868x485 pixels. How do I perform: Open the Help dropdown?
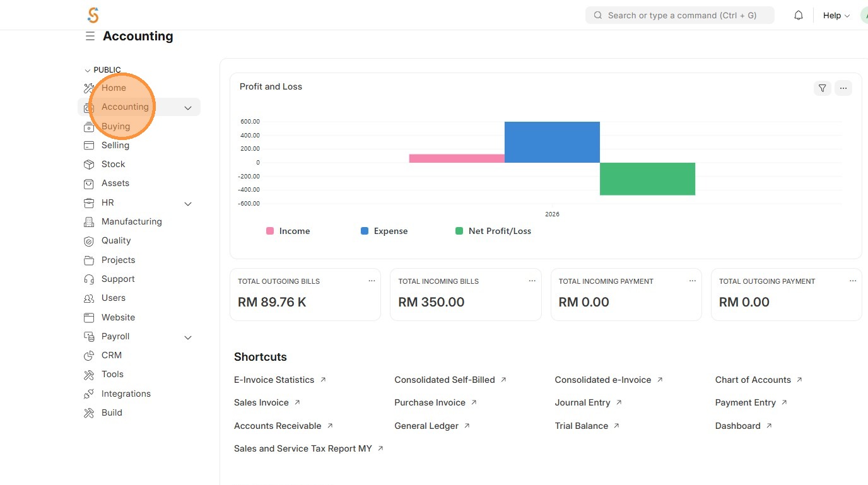836,15
